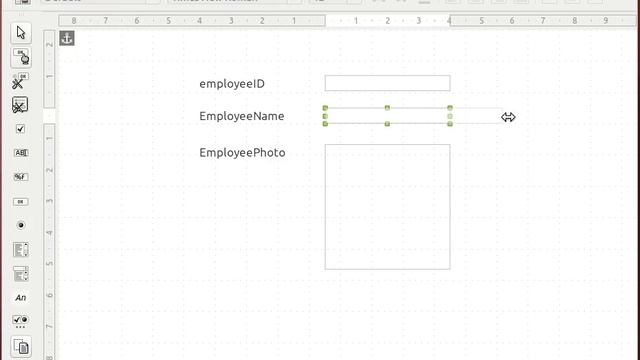Image resolution: width=640 pixels, height=360 pixels.
Task: Open Form properties dialog icon
Action: click(21, 105)
